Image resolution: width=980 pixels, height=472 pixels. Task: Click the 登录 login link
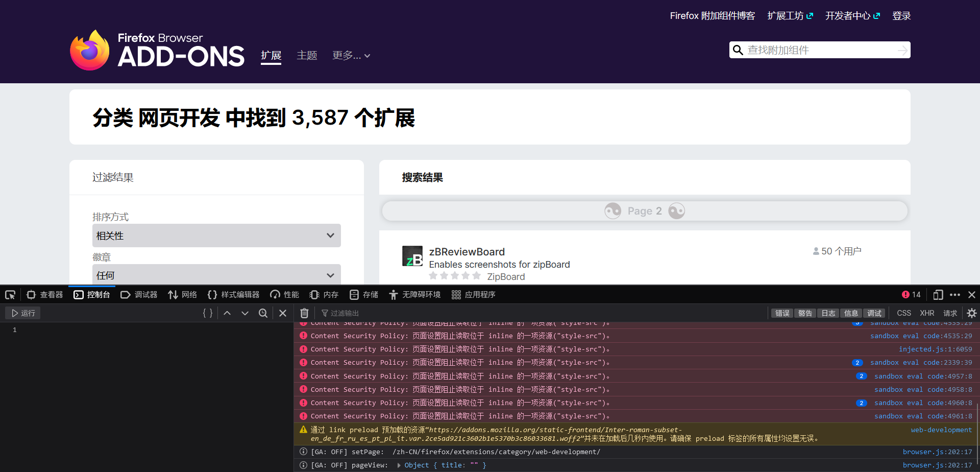tap(901, 16)
